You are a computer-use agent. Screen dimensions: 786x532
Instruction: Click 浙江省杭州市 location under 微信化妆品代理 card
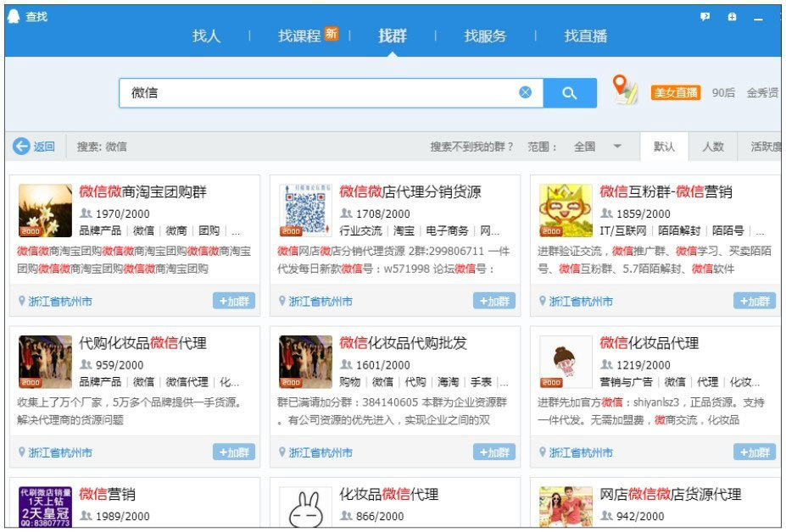581,453
